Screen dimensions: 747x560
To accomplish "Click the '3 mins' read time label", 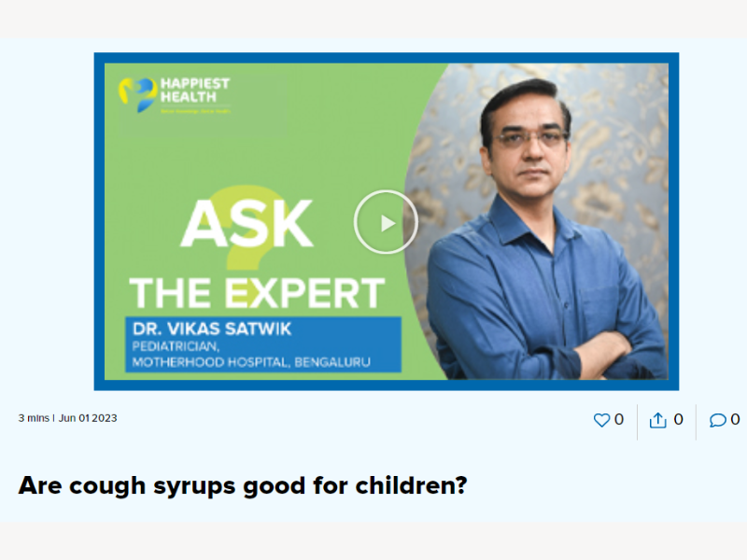I will pos(34,418).
